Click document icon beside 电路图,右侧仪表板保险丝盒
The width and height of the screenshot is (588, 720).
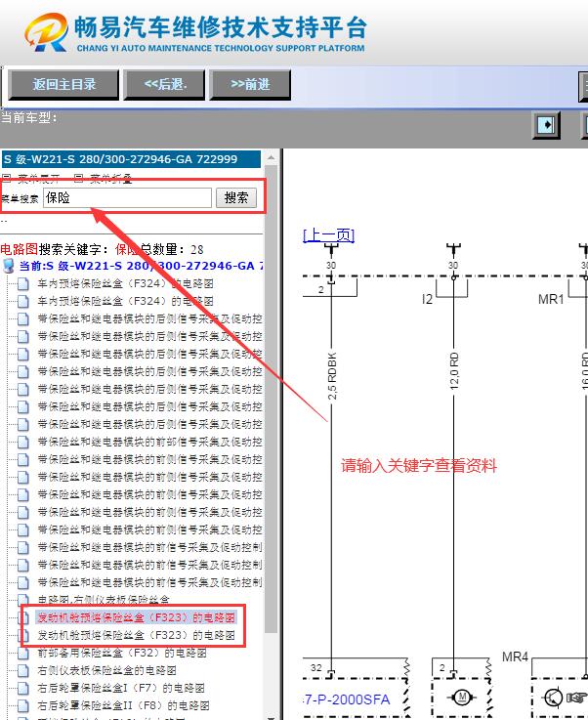coord(22,599)
